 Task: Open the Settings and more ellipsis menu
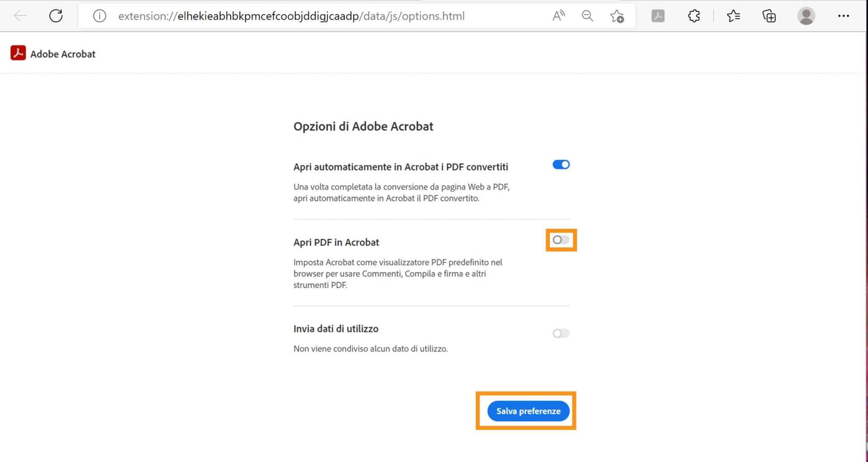(x=844, y=15)
